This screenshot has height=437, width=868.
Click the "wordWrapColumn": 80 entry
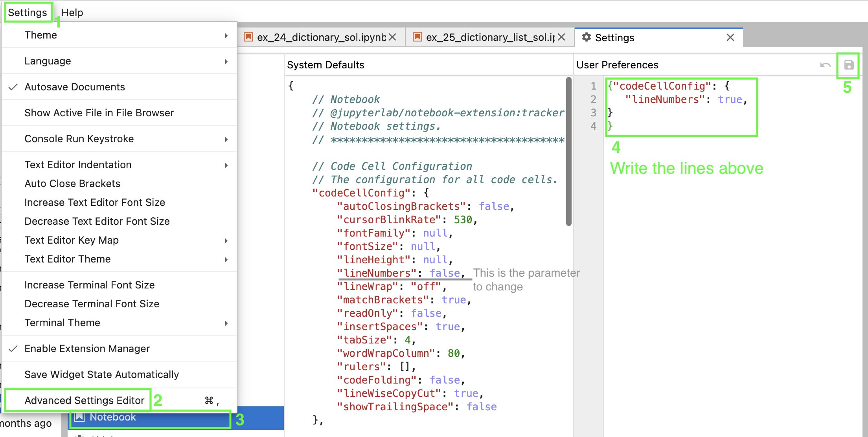401,353
